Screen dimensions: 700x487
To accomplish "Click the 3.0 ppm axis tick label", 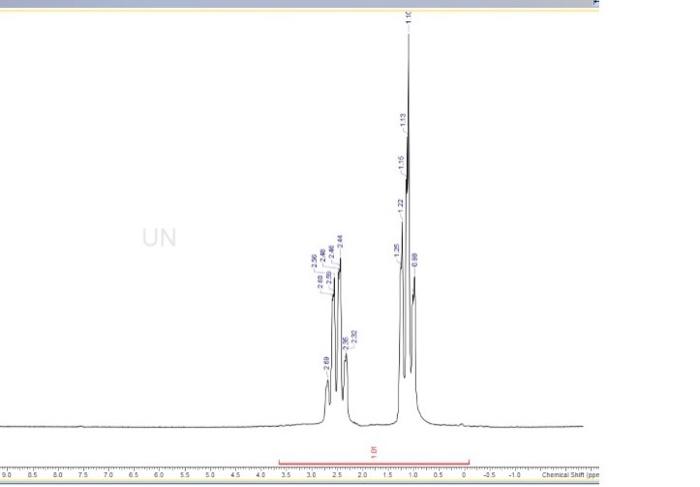I will coord(312,475).
